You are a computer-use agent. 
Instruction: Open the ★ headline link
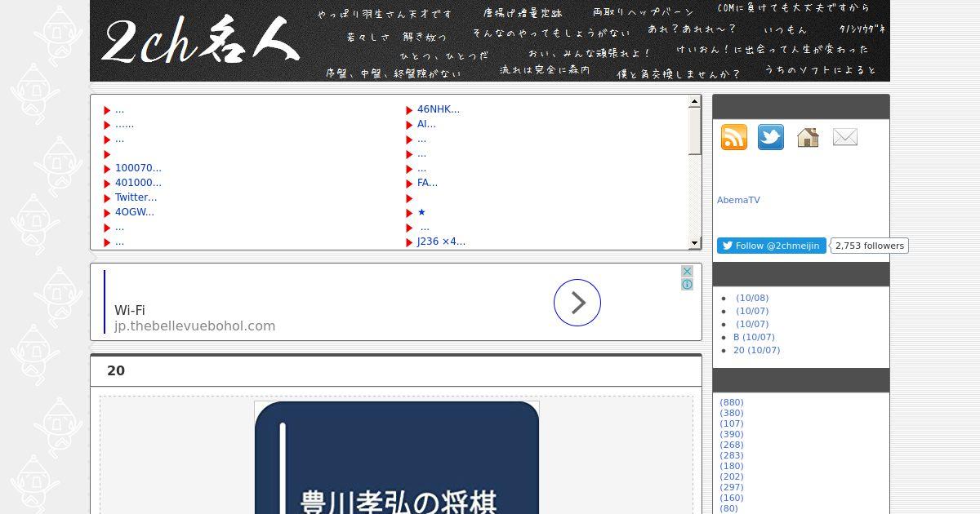click(x=421, y=212)
